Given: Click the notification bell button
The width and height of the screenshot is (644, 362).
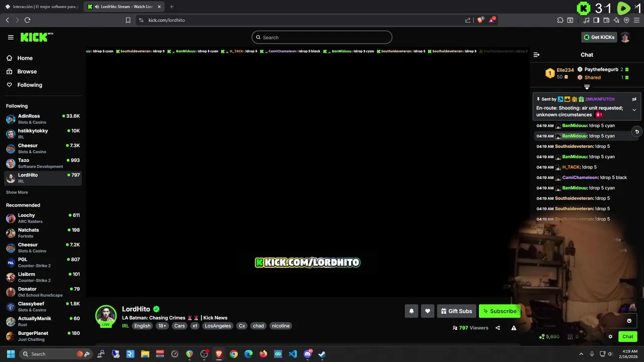Looking at the screenshot, I should (x=411, y=311).
